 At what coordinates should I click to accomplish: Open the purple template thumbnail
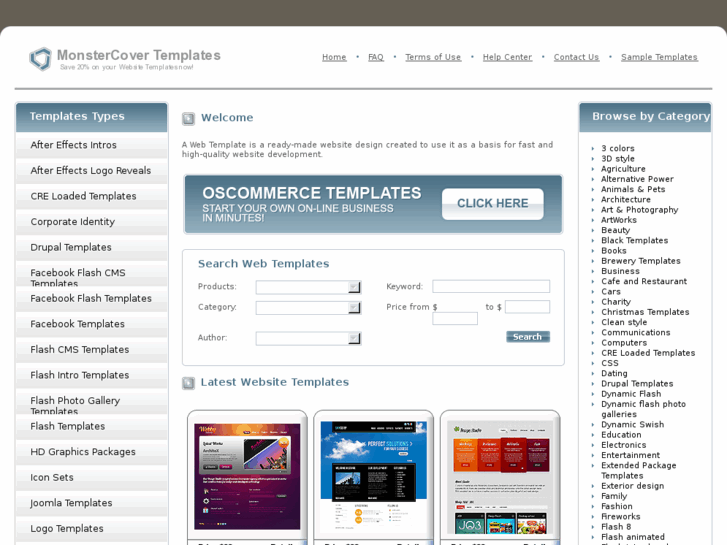pos(247,476)
